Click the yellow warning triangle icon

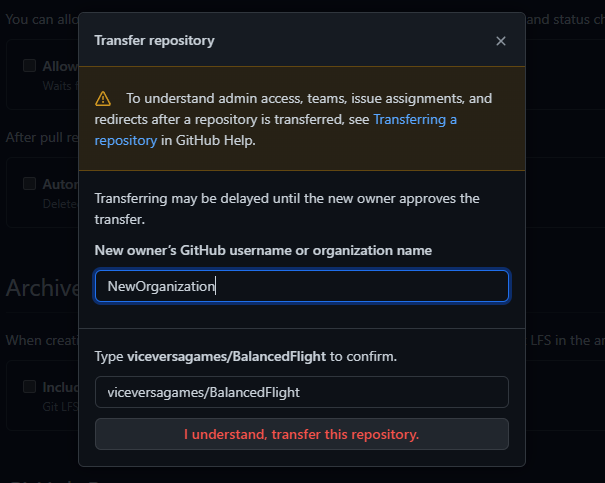pos(103,99)
